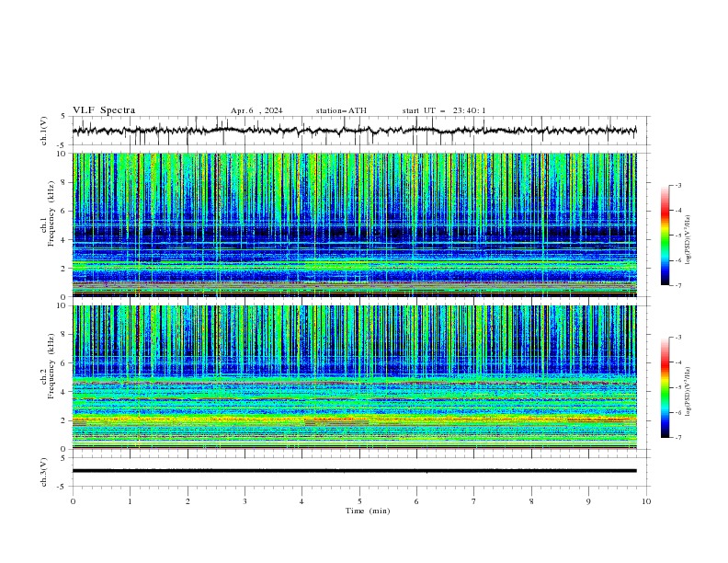Click time axis tick label '8'
This screenshot has width=728, height=563.
coord(531,501)
